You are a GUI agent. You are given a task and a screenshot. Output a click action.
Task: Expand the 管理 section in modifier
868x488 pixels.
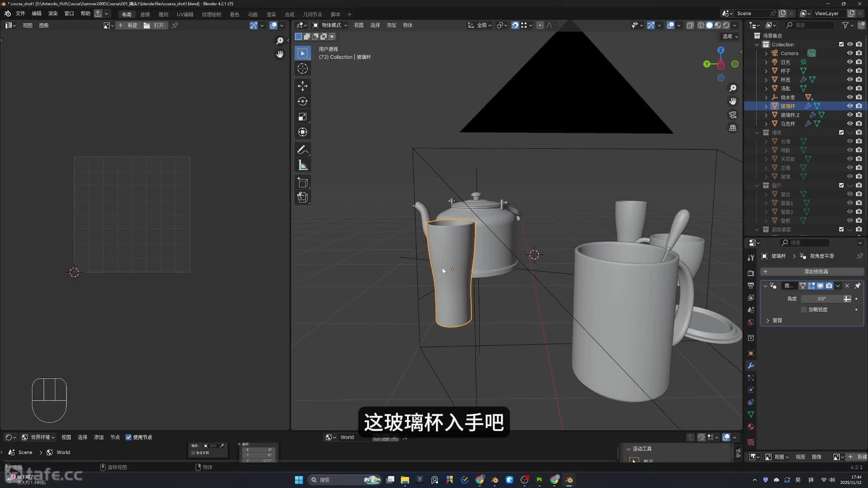click(768, 320)
